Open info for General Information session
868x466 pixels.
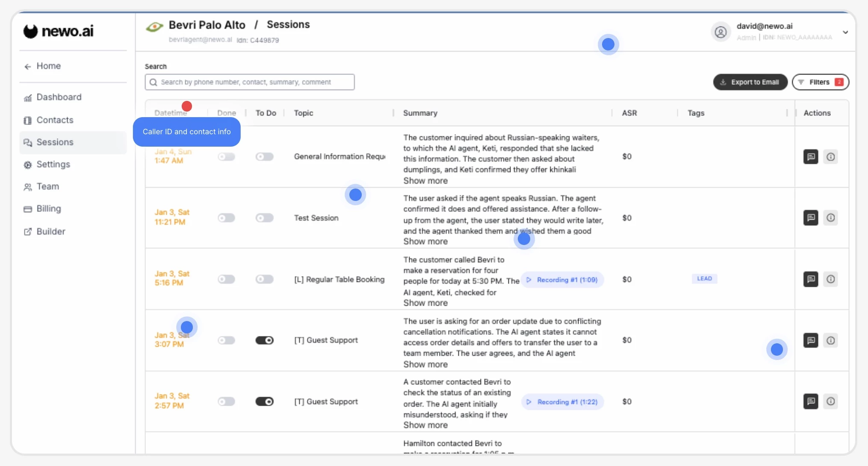pyautogui.click(x=830, y=157)
